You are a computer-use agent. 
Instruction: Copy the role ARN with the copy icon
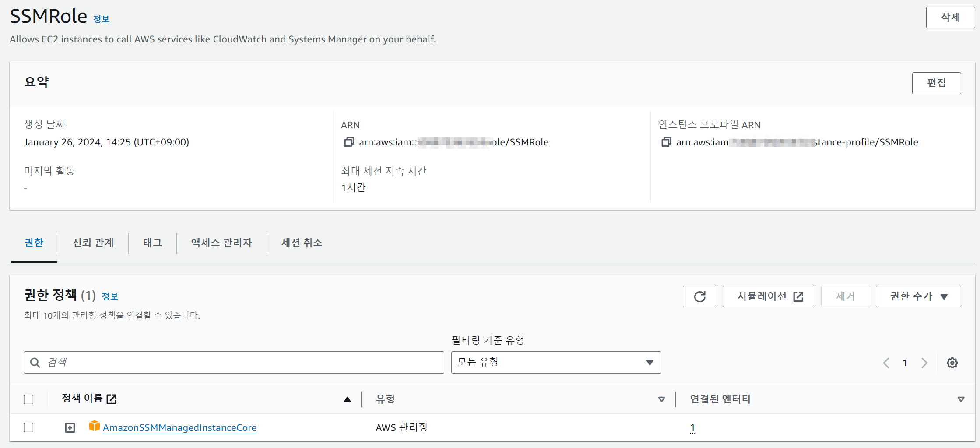click(349, 142)
